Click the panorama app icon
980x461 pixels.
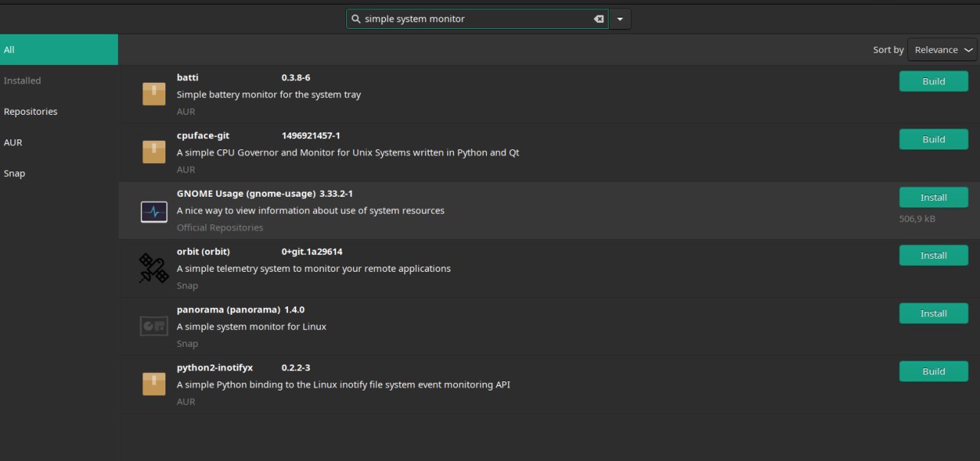[x=154, y=326]
